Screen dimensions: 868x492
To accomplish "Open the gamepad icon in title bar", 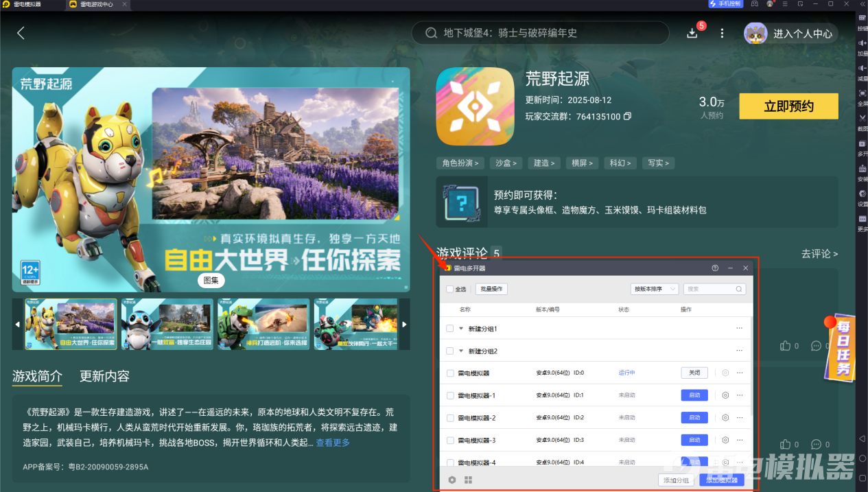I will pos(754,4).
